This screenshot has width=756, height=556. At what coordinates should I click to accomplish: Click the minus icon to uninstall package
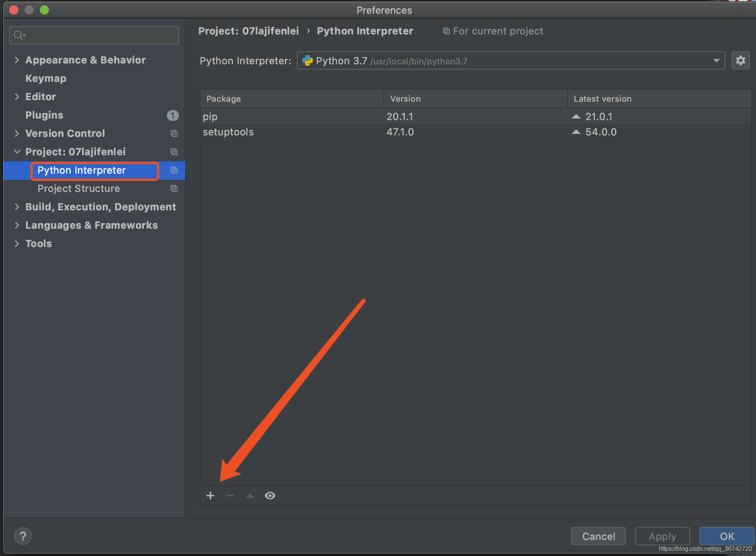[x=230, y=496]
